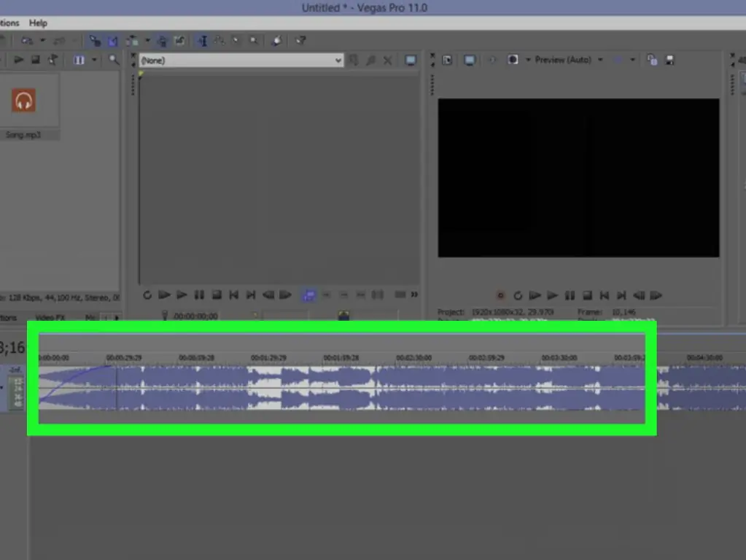Expand the Trimmer toolbar overflow chevrons
The height and width of the screenshot is (560, 746).
(x=414, y=295)
